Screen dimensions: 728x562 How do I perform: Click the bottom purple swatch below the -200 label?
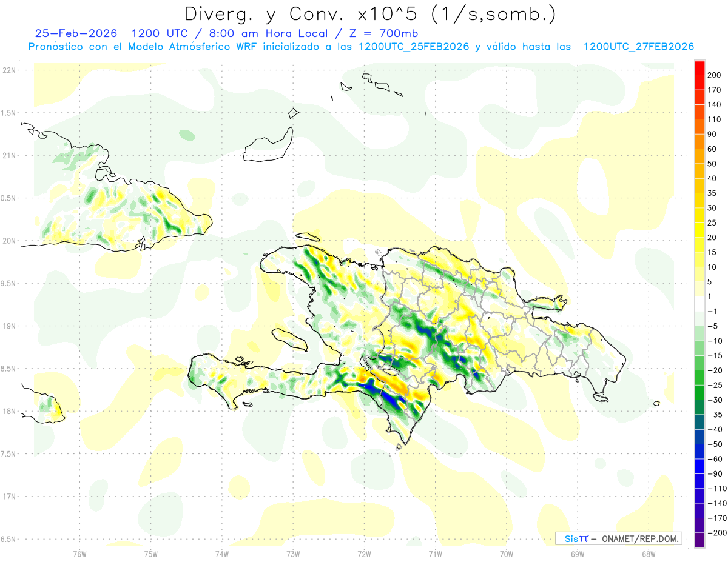pos(700,540)
